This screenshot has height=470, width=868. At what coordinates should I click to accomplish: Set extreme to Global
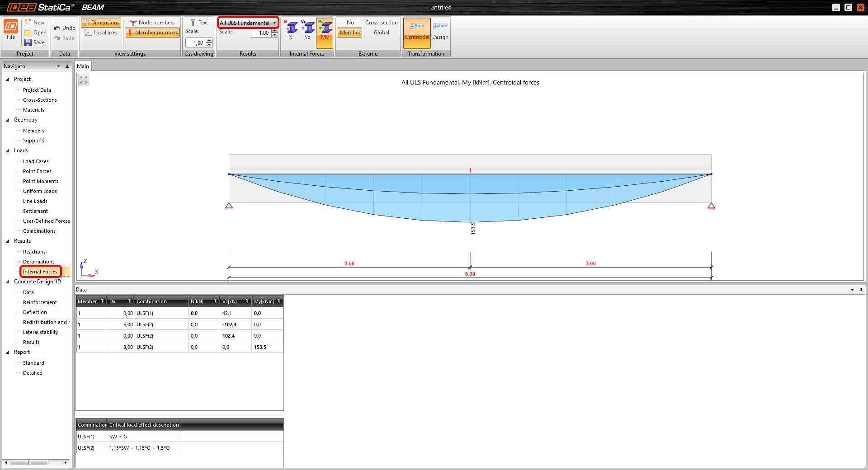381,33
